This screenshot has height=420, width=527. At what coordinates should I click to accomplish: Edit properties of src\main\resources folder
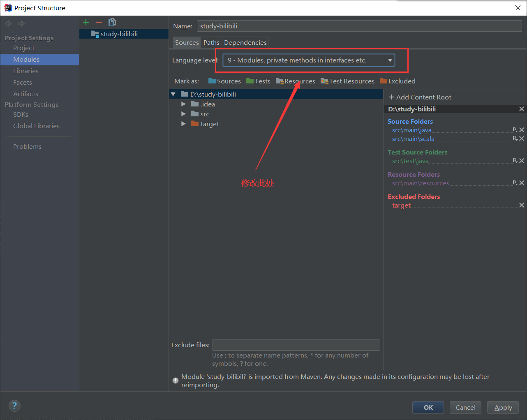515,183
